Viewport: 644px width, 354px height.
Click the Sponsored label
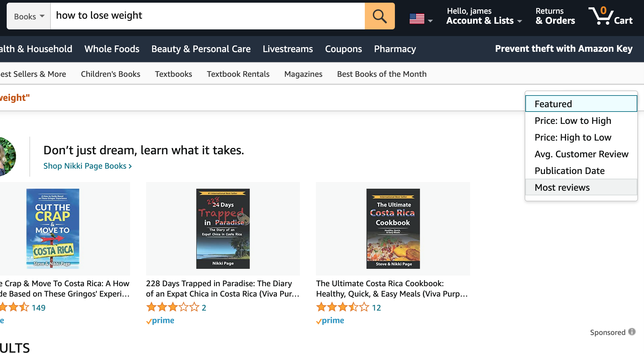608,332
